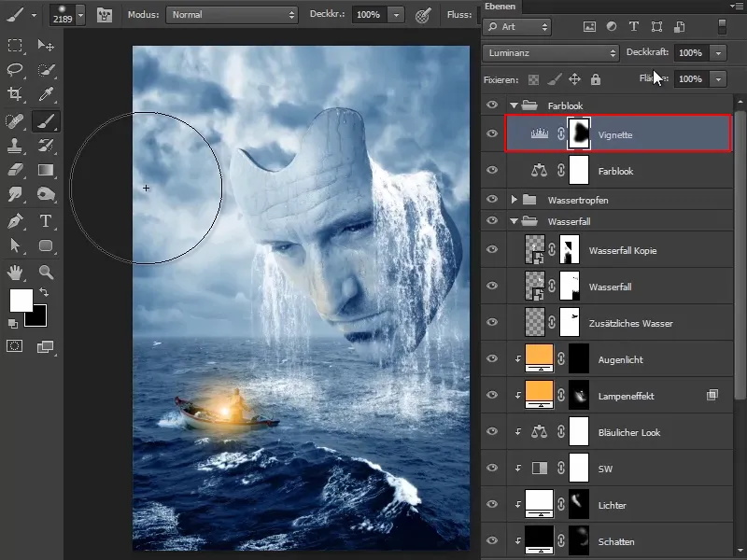Reset default foreground and background colors

pos(13,324)
